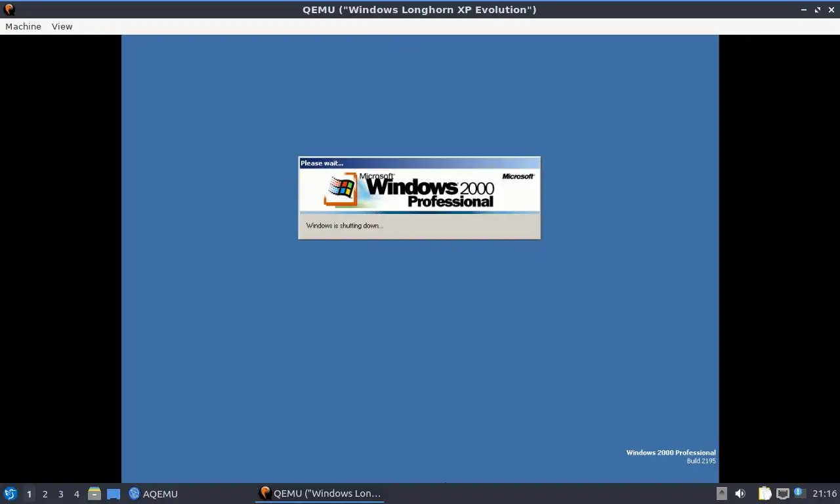Switch to virtual desktop 1
Screen dimensions: 840x504
(29, 493)
